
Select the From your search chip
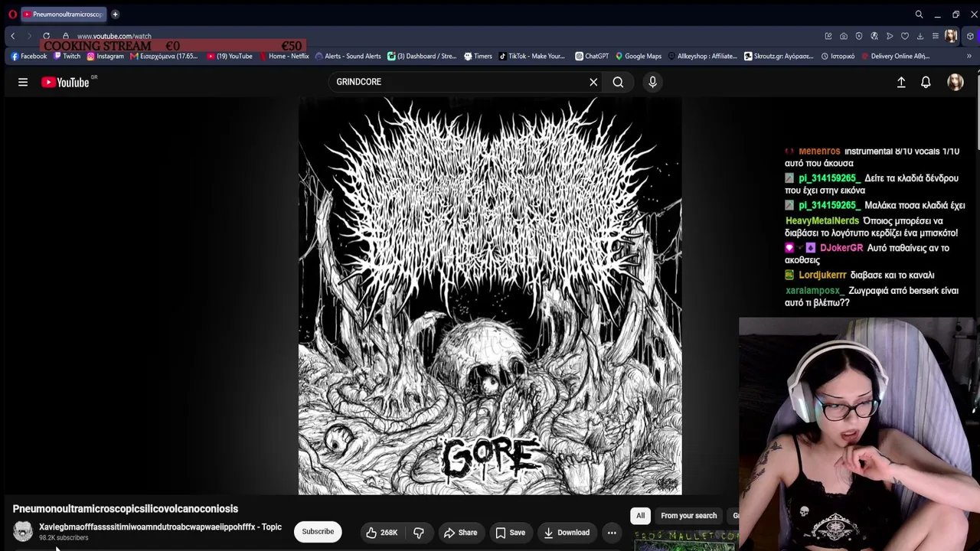point(688,516)
